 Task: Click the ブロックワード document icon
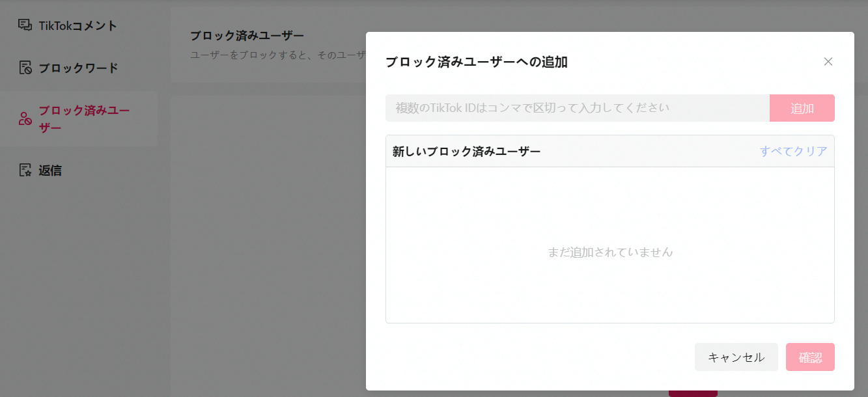tap(25, 68)
